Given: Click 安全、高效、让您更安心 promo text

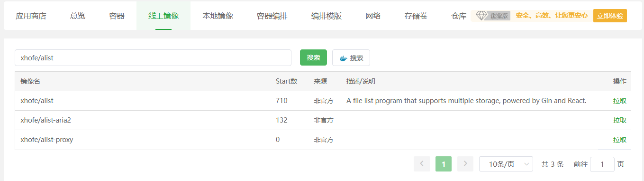Looking at the screenshot, I should 552,16.
